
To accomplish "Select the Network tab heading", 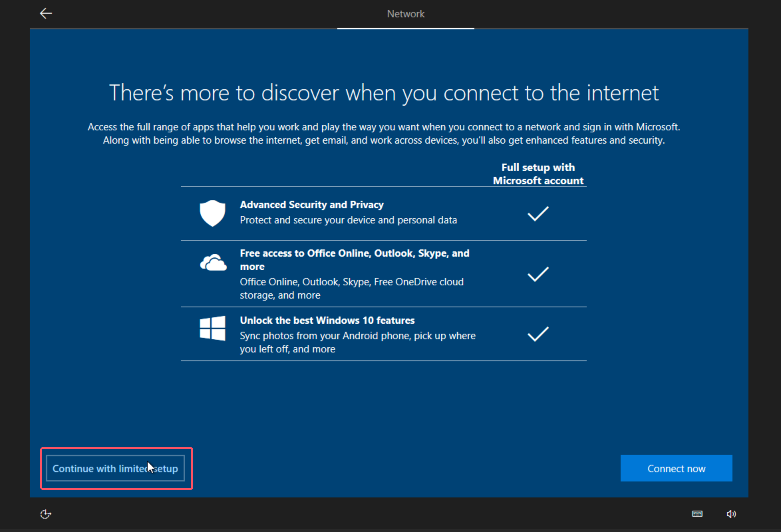I will (x=405, y=14).
